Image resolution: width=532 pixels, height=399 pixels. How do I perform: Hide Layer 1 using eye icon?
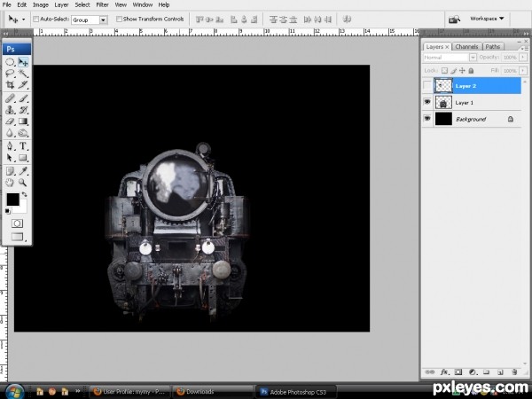point(427,102)
